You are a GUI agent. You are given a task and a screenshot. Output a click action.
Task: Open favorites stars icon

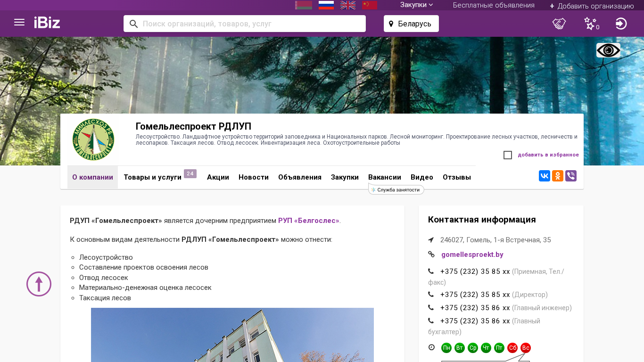pyautogui.click(x=590, y=24)
